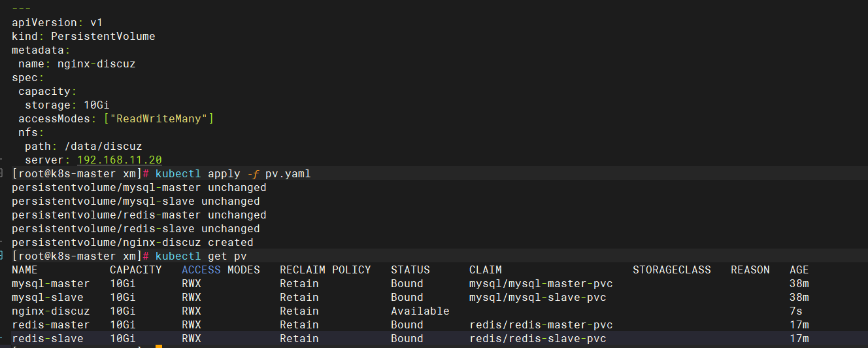Viewport: 868px width, 348px height.
Task: Click the REASON column header
Action: (x=750, y=270)
